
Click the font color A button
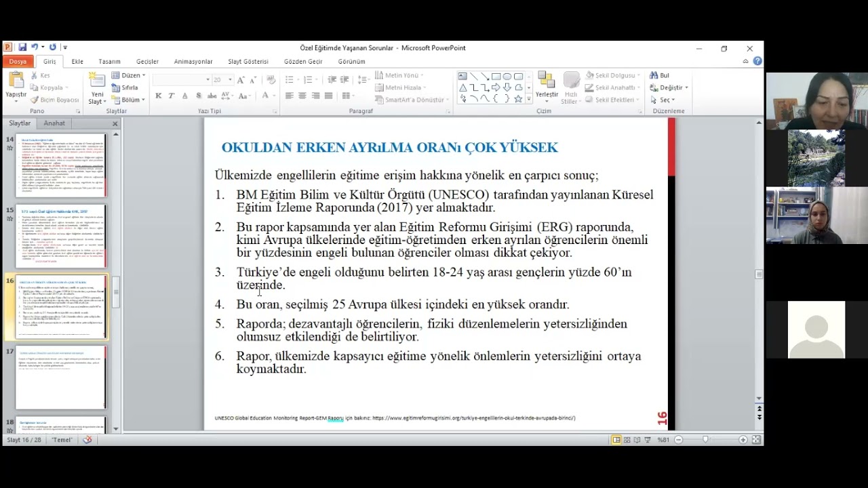click(265, 96)
